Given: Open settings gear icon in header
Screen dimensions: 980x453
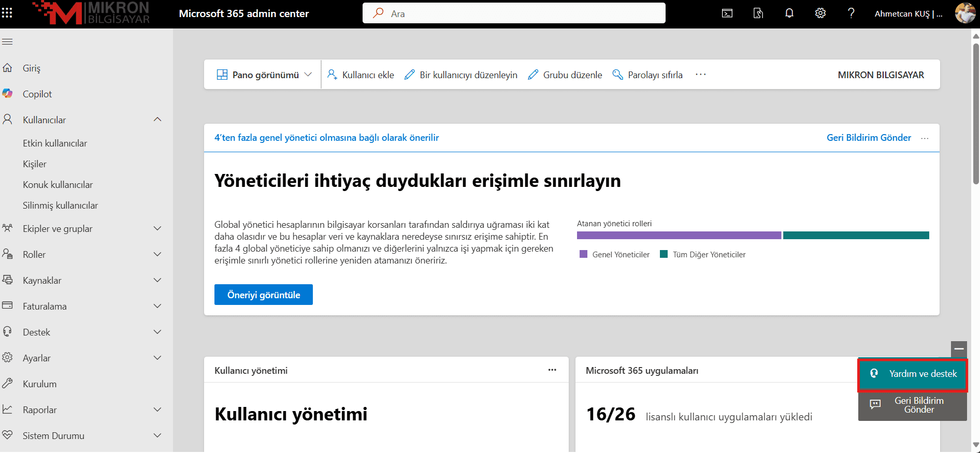Looking at the screenshot, I should [x=820, y=13].
